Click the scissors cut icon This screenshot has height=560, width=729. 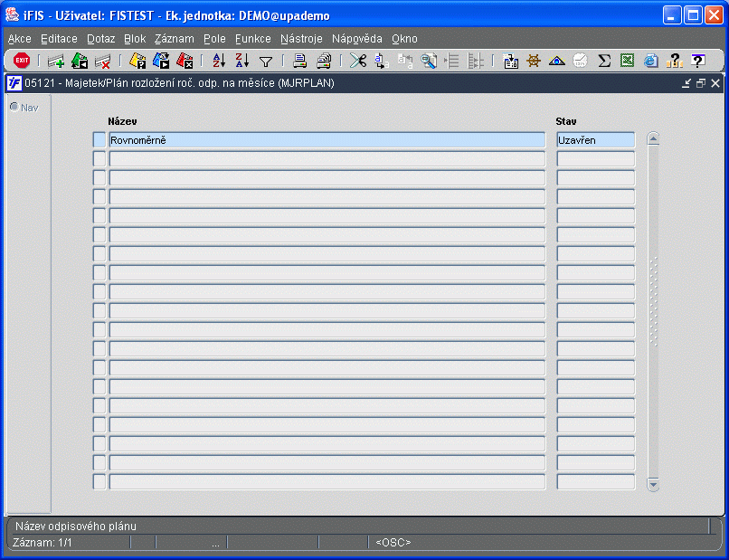358,61
